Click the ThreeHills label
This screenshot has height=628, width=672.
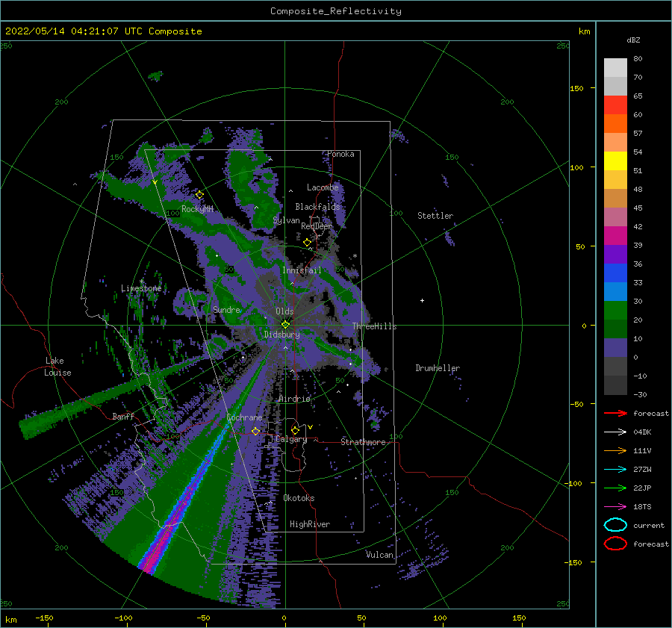(x=375, y=326)
